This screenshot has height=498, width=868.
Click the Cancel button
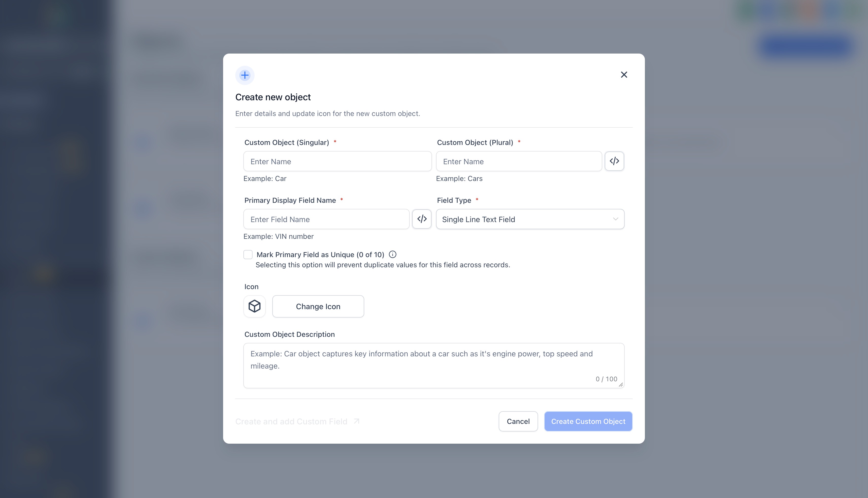coord(518,421)
